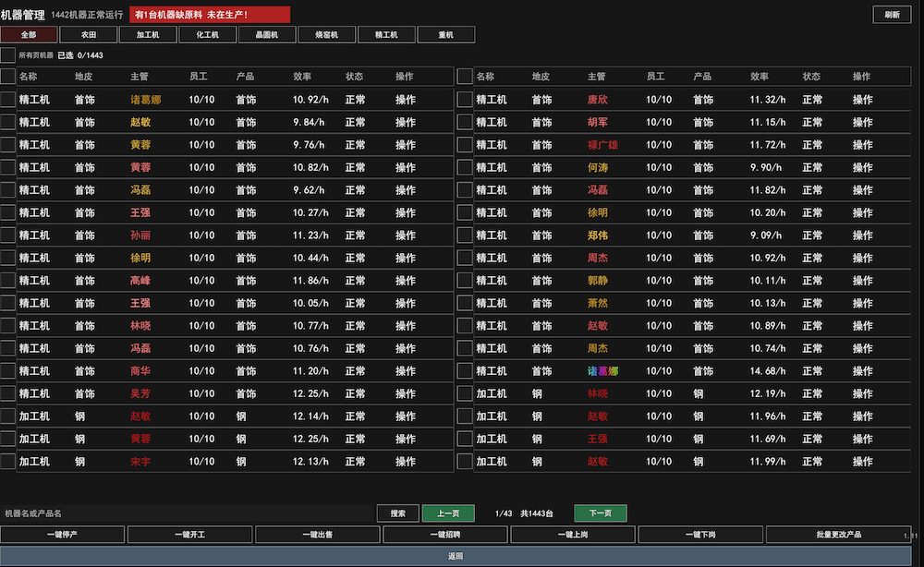Viewport: 924px width, 567px height.
Task: Open 操作 for the 10.27/h 王强 machine
Action: pos(406,212)
